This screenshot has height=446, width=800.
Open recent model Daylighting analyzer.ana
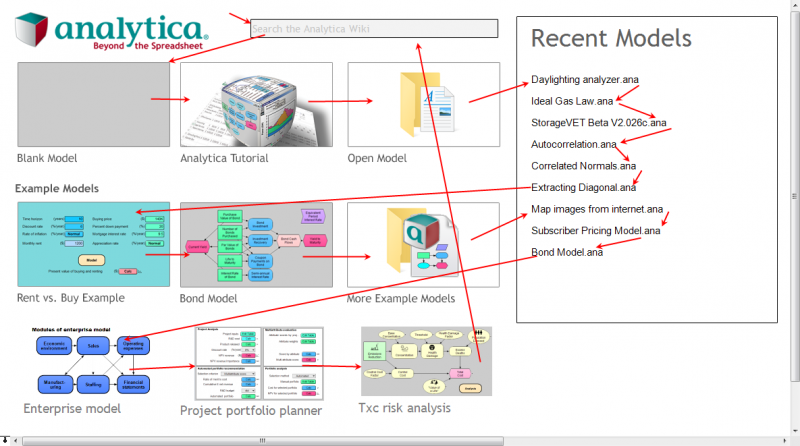pyautogui.click(x=585, y=80)
